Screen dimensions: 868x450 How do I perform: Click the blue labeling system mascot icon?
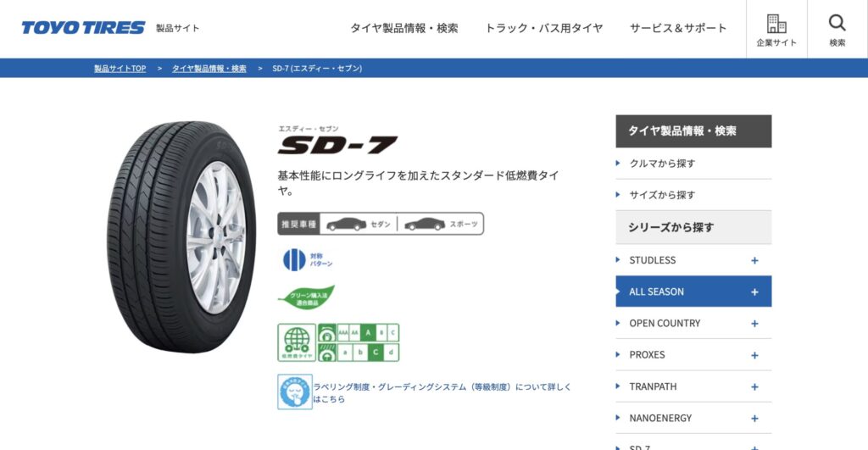294,392
